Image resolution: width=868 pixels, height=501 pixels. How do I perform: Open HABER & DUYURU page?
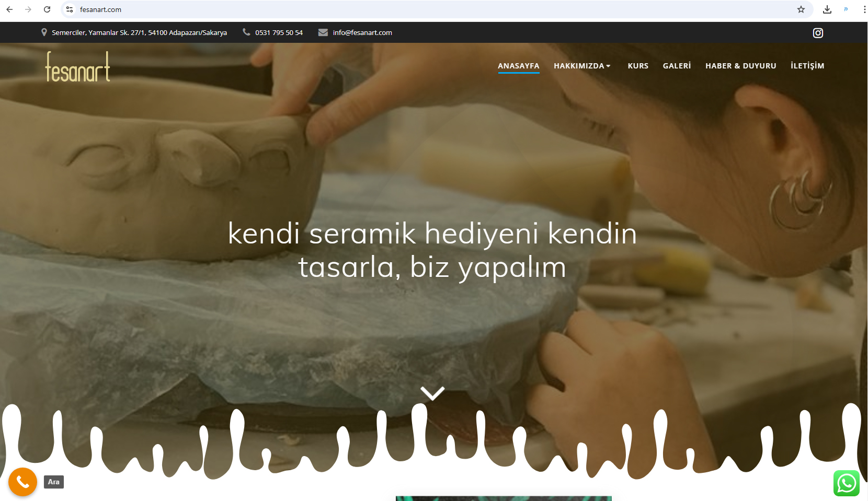740,66
